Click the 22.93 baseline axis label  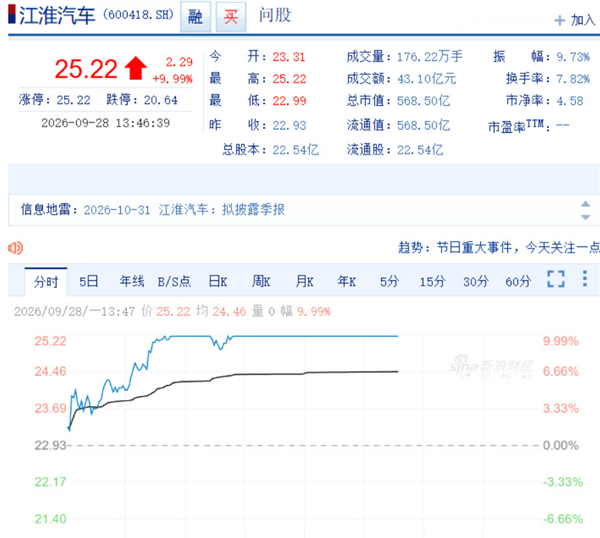[50, 445]
